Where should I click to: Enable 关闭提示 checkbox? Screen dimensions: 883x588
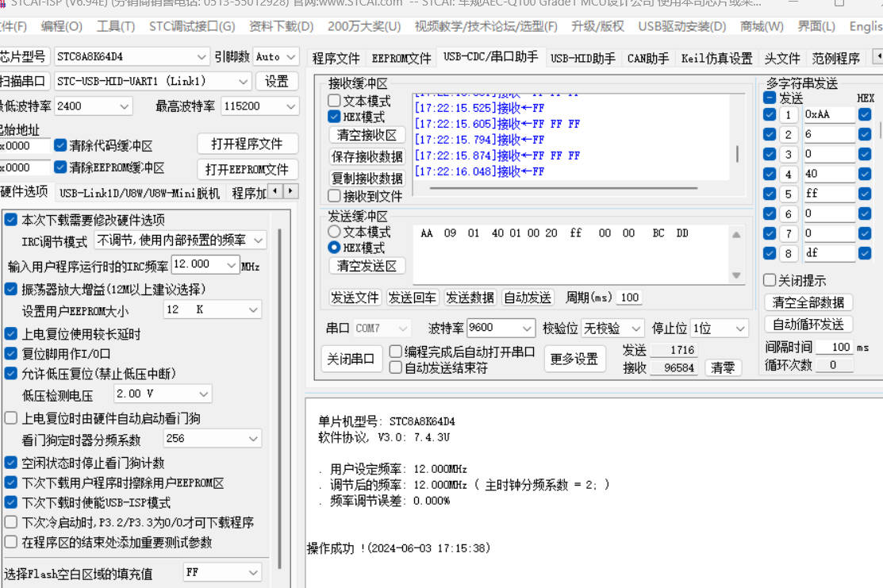770,280
